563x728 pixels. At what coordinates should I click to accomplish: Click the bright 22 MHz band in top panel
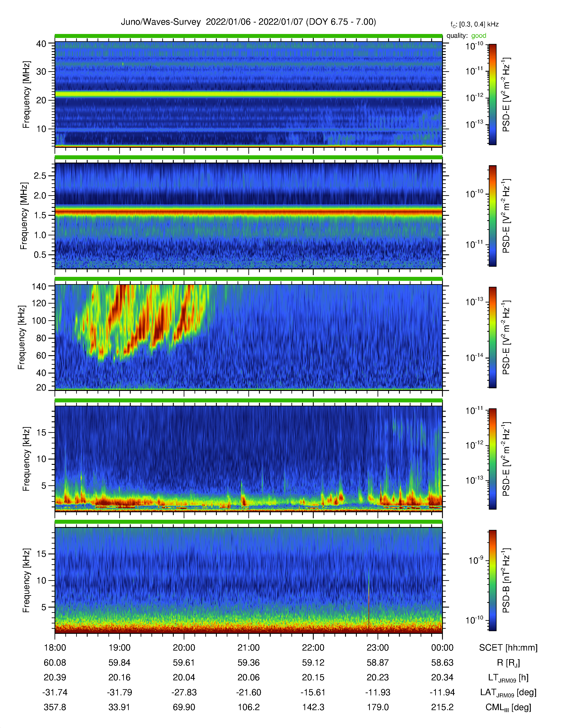[248, 94]
